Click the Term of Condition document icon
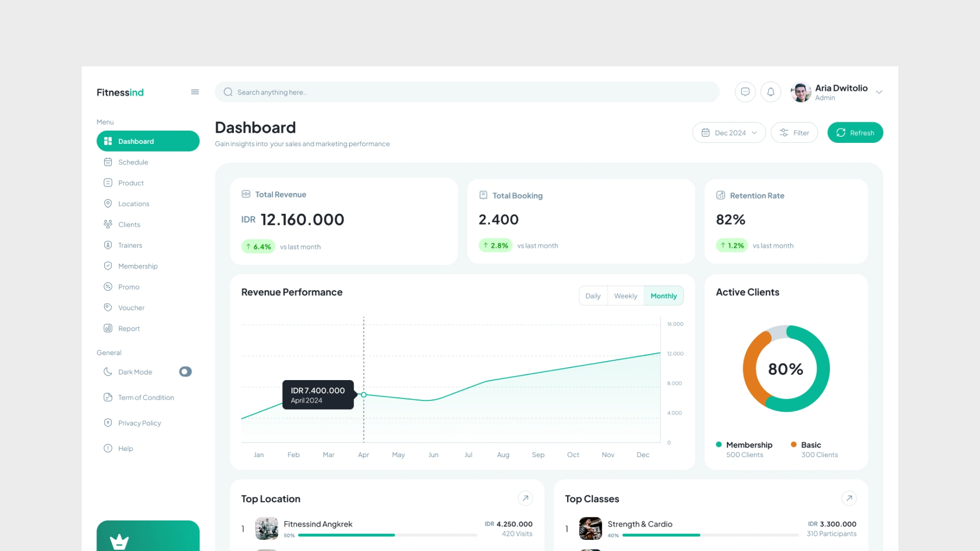The width and height of the screenshot is (980, 551). click(108, 397)
